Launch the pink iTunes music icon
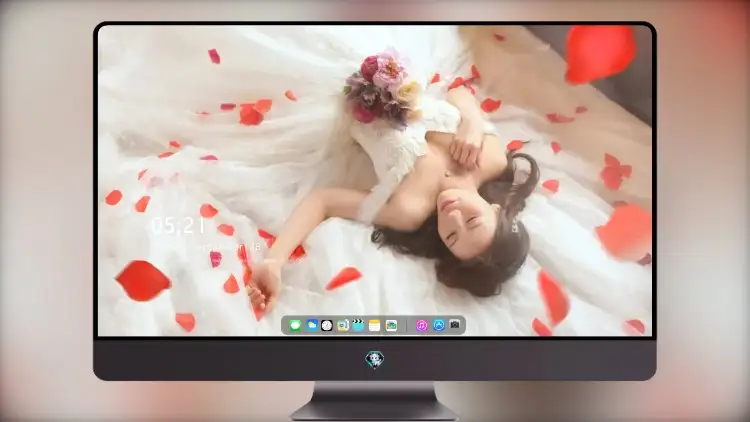Viewport: 750px width, 422px height. click(421, 326)
